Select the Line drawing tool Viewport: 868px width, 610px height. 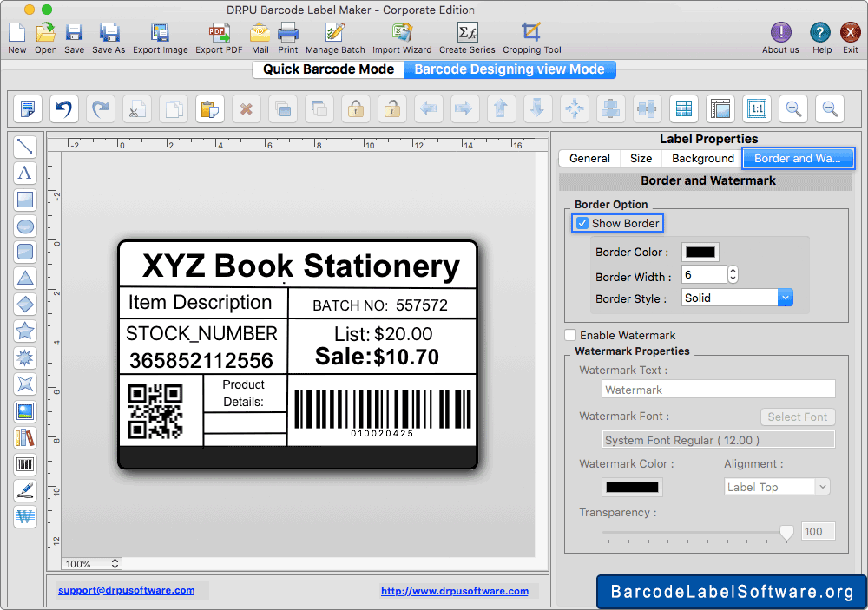point(25,147)
